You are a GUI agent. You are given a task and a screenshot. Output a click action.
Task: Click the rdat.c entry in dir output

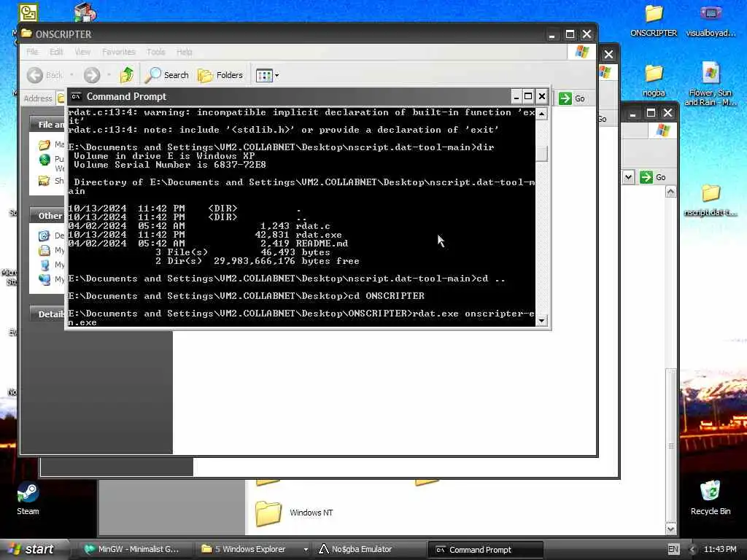[199, 226]
